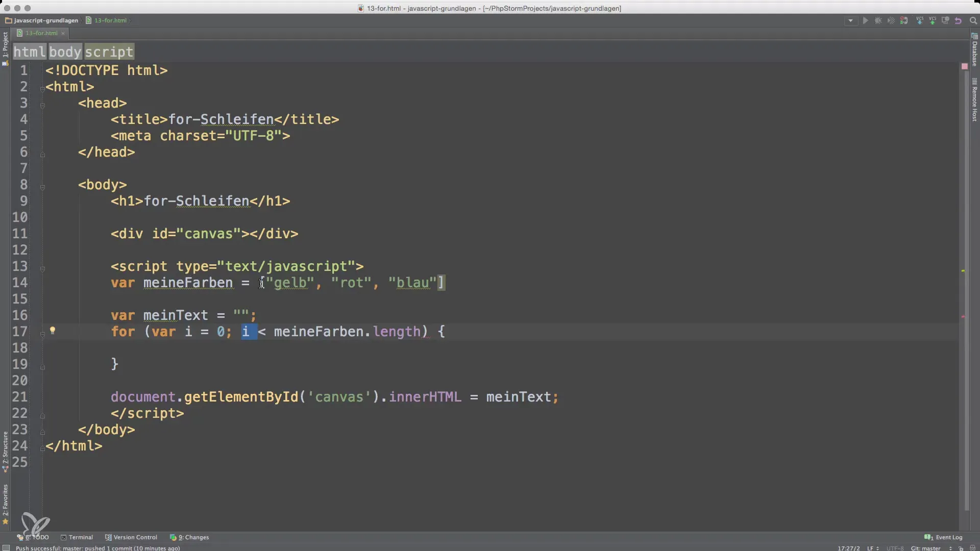Viewport: 980px width, 551px height.
Task: Collapse the script fold on line 13
Action: (42, 269)
